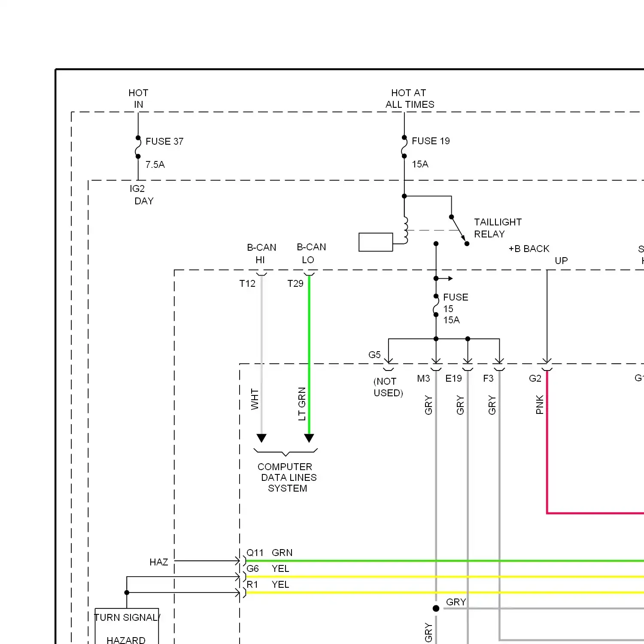644x644 pixels.
Task: Click the B-CAN HI label
Action: point(261,253)
